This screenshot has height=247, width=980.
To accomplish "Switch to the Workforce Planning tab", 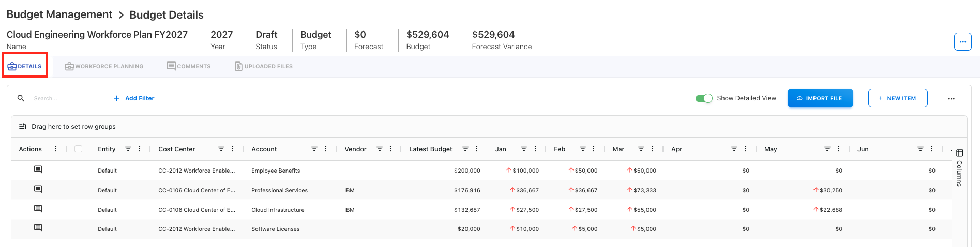I will 104,66.
